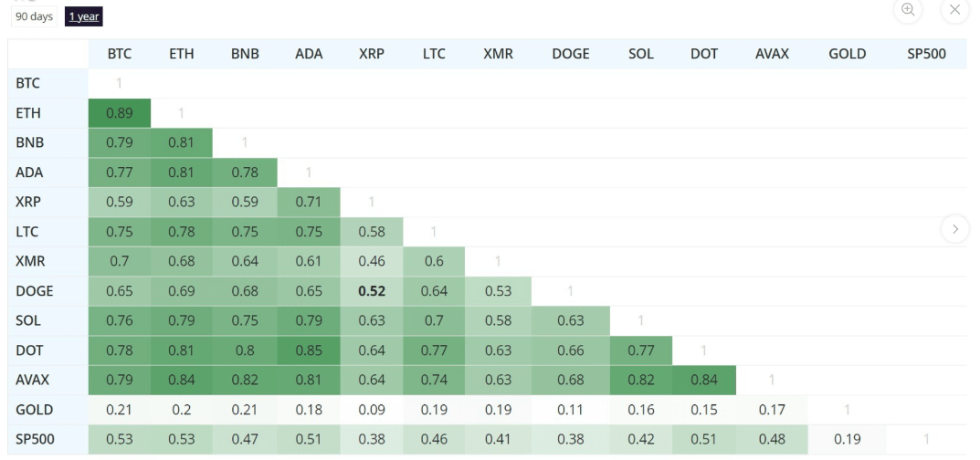Click the LTC column header
This screenshot has width=980, height=460.
[434, 54]
